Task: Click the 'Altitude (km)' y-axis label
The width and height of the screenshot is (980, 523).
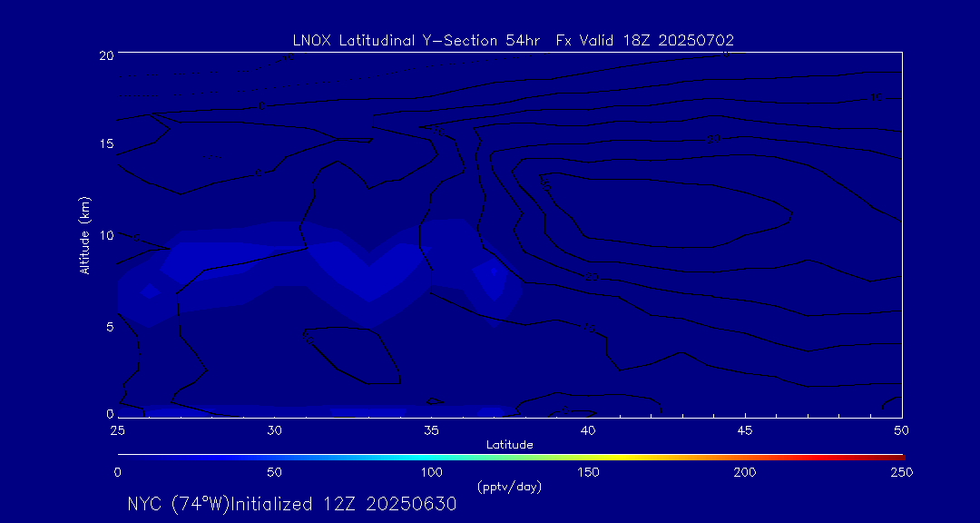Action: (x=84, y=235)
